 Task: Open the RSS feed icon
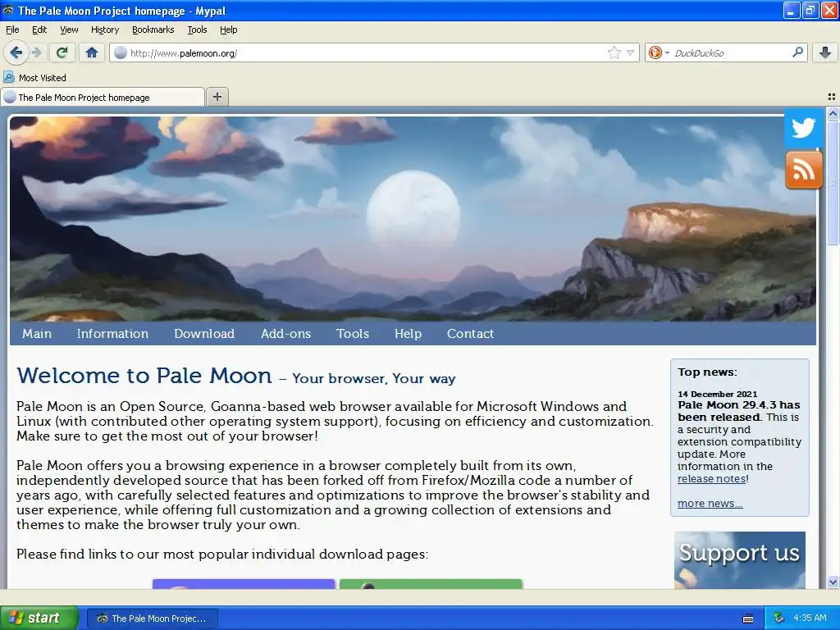pos(803,170)
